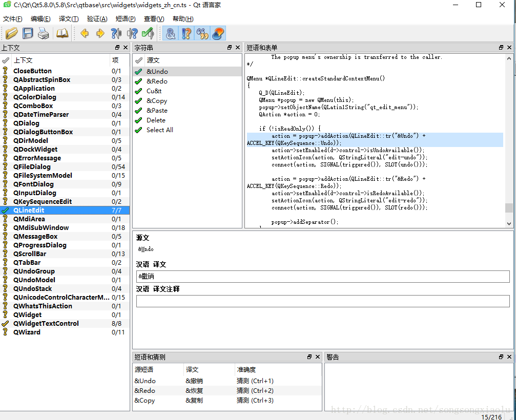Screen dimensions: 516x420
Task: Click the source code scrollbar thumb
Action: tap(509, 207)
